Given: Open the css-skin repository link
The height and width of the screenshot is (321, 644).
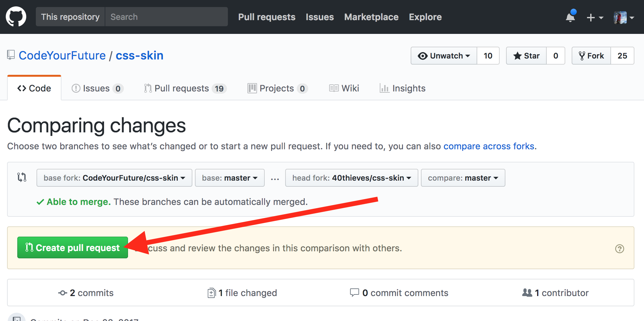Looking at the screenshot, I should pyautogui.click(x=139, y=55).
